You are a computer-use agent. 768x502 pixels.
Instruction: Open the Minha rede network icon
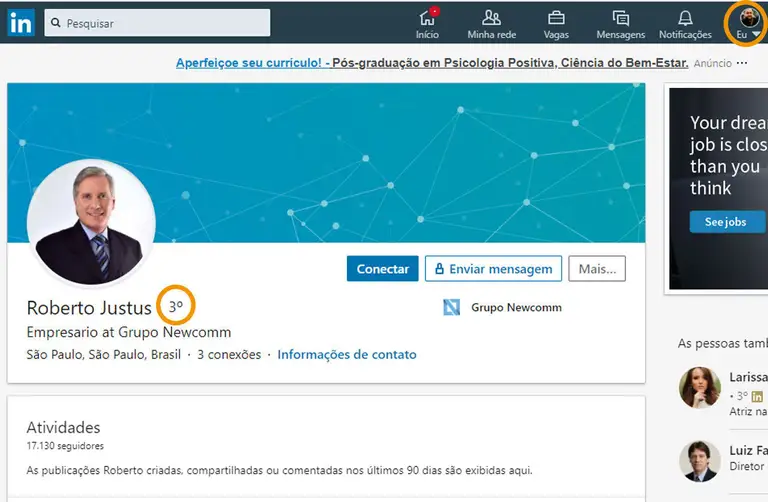pos(491,18)
